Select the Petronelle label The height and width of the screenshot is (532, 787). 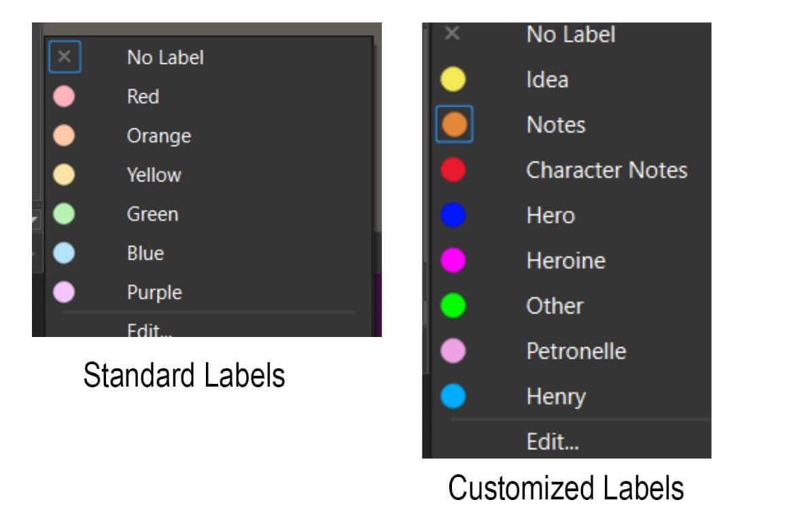(576, 351)
